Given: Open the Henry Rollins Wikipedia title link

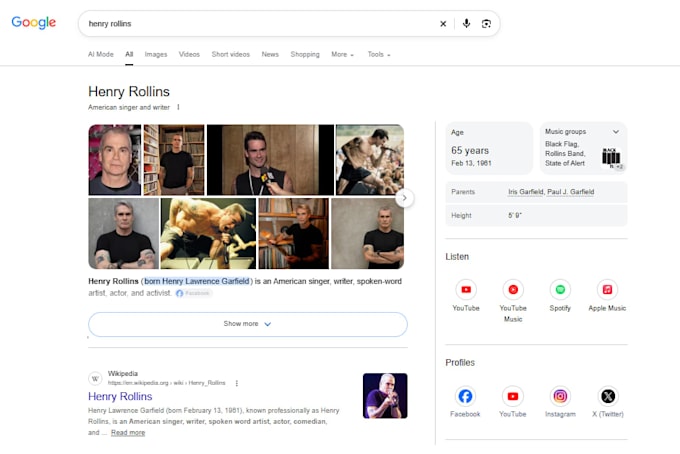Looking at the screenshot, I should click(120, 396).
